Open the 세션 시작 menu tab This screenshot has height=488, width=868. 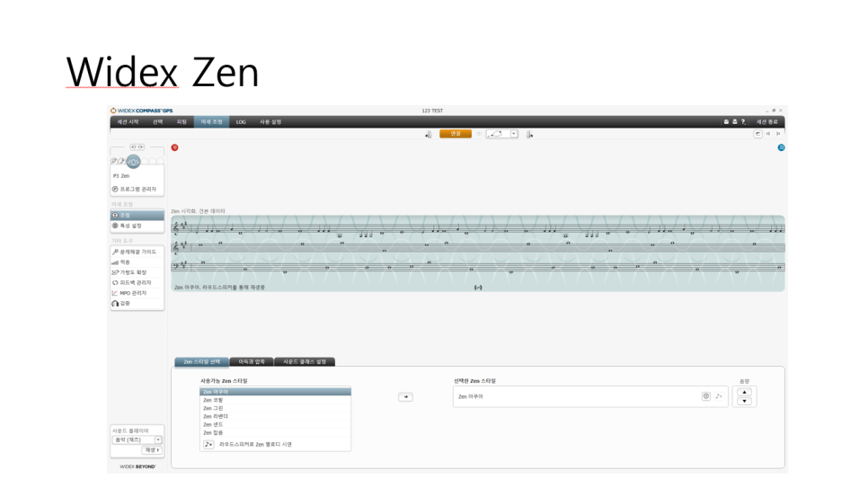point(128,122)
